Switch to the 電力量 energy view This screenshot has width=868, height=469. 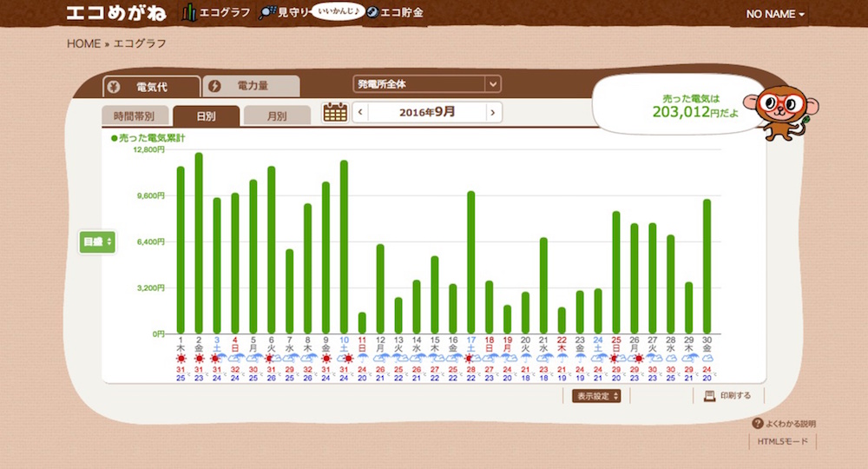click(x=251, y=86)
